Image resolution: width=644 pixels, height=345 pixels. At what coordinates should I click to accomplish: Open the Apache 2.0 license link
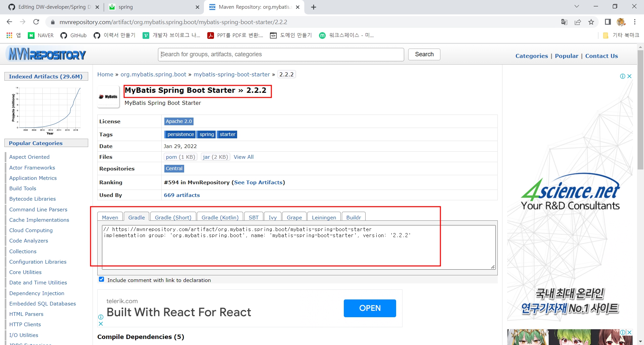point(179,121)
